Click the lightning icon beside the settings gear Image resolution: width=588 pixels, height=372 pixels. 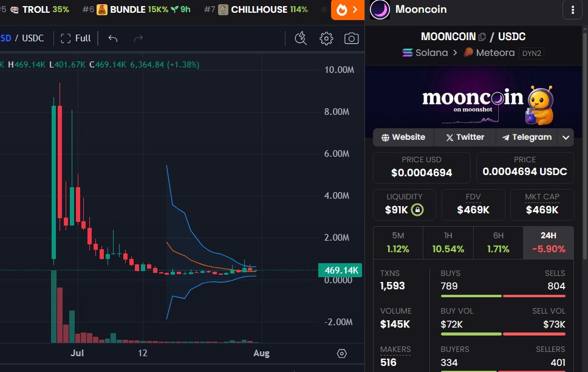tap(300, 38)
